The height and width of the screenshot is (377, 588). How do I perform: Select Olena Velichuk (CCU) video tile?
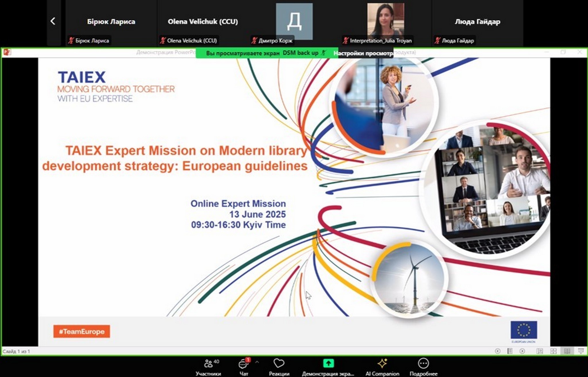coord(203,23)
